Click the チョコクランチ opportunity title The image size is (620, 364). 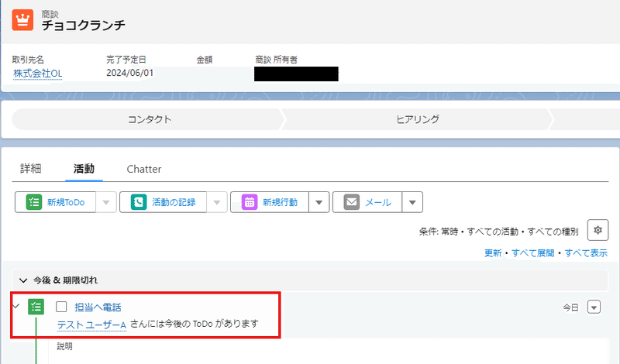(x=84, y=26)
